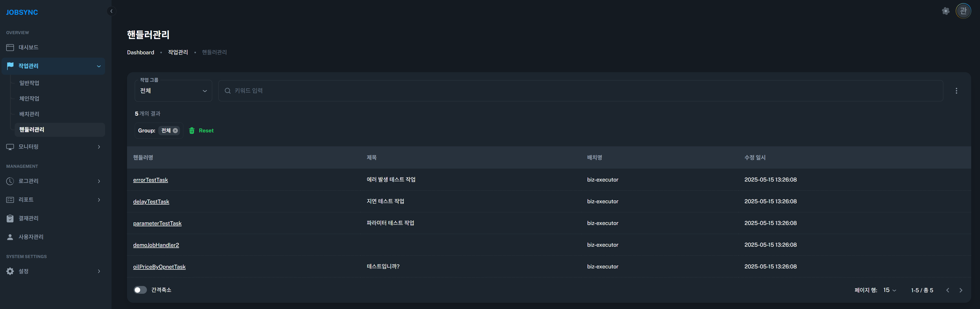The image size is (980, 309).
Task: Toggle the 간격축소 dense switch
Action: (x=140, y=290)
